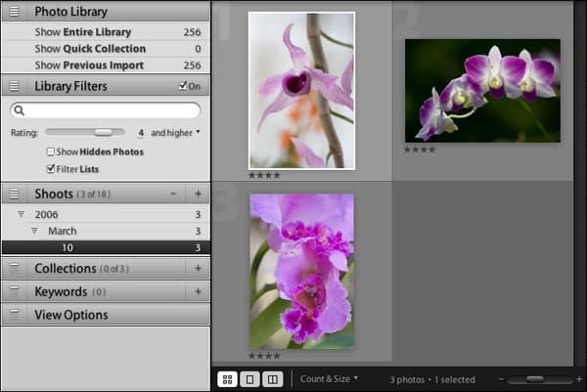Screen dimensions: 587x392
Task: Turn off the Library Filters On checkbox
Action: coord(183,86)
